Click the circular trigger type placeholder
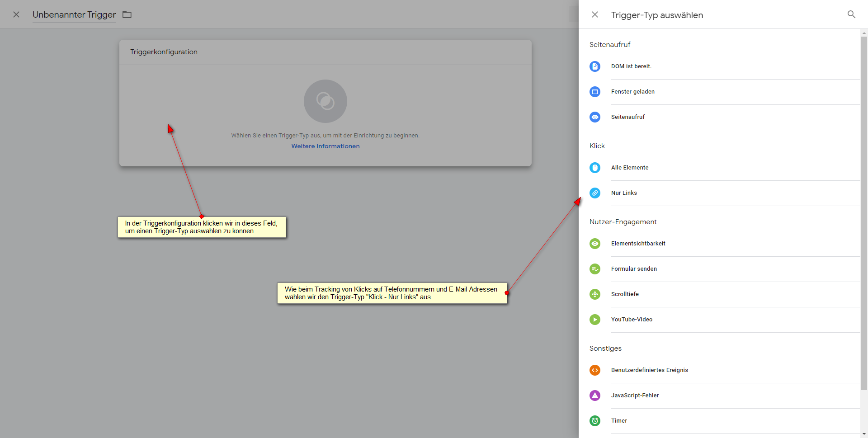 click(x=325, y=101)
